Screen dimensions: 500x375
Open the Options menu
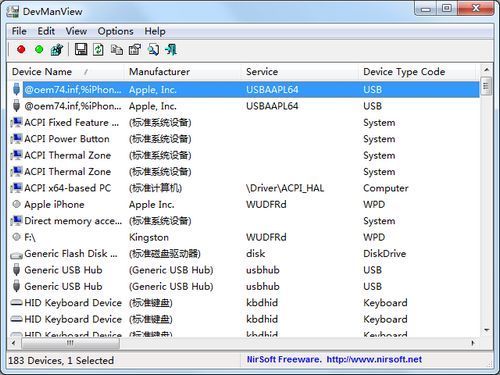(x=115, y=31)
